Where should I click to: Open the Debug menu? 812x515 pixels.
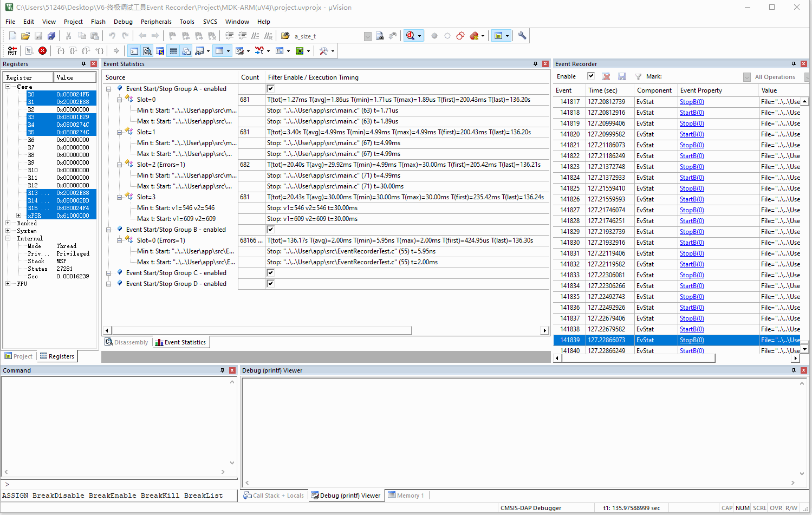[123, 22]
